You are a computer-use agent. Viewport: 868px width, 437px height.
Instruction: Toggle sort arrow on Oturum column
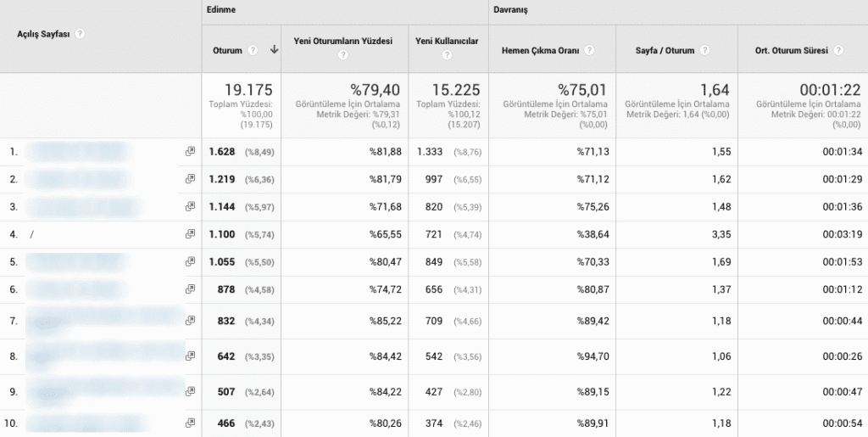(274, 50)
